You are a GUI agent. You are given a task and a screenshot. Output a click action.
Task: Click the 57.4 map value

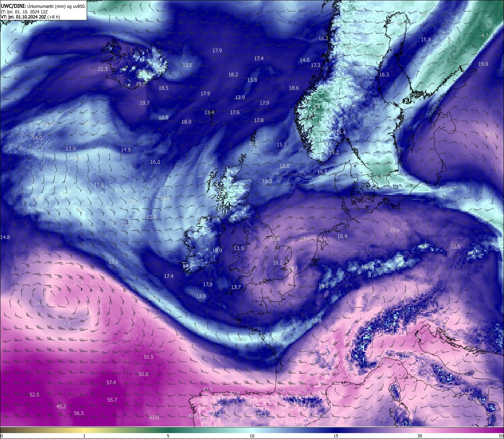[111, 383]
